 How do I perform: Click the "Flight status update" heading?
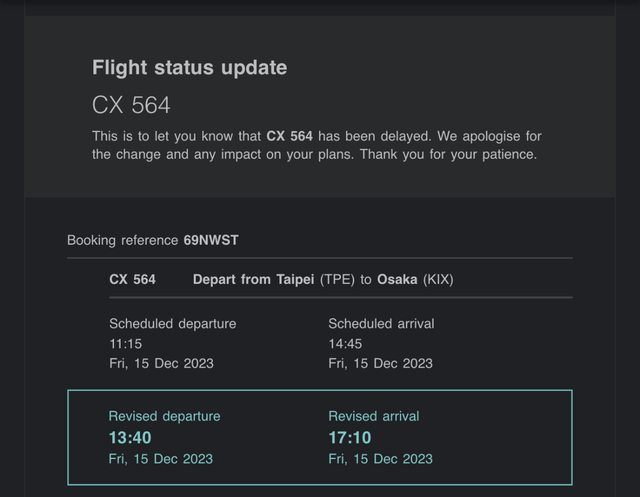tap(189, 68)
